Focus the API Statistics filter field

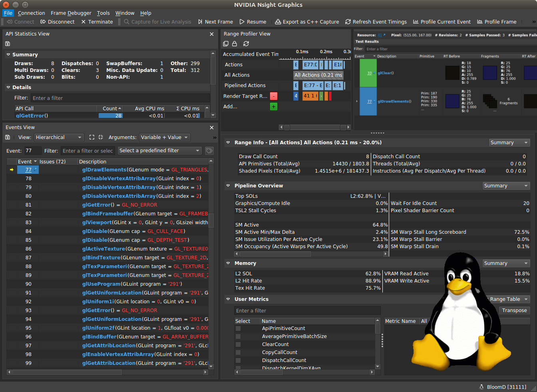pyautogui.click(x=120, y=98)
